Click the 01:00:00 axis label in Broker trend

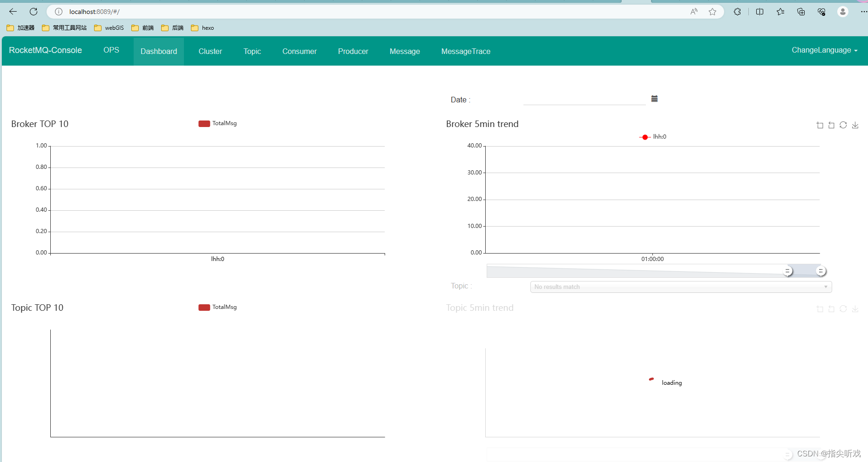coord(652,259)
